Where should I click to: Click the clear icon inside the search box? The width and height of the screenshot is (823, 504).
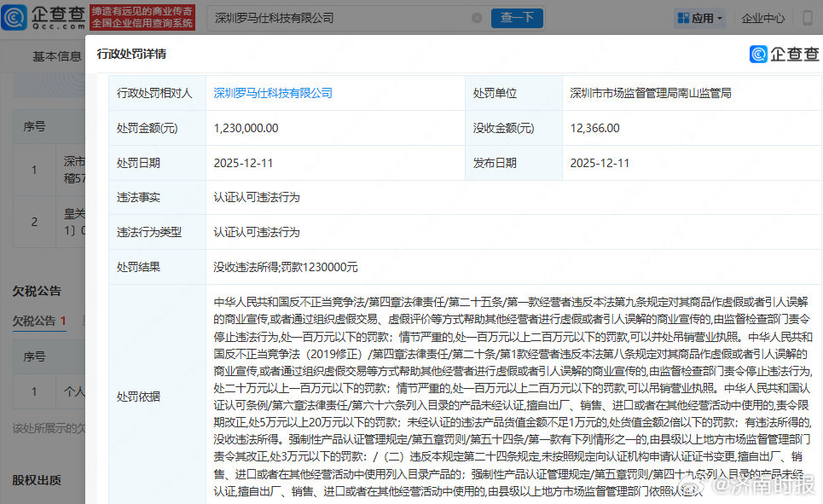tap(477, 17)
